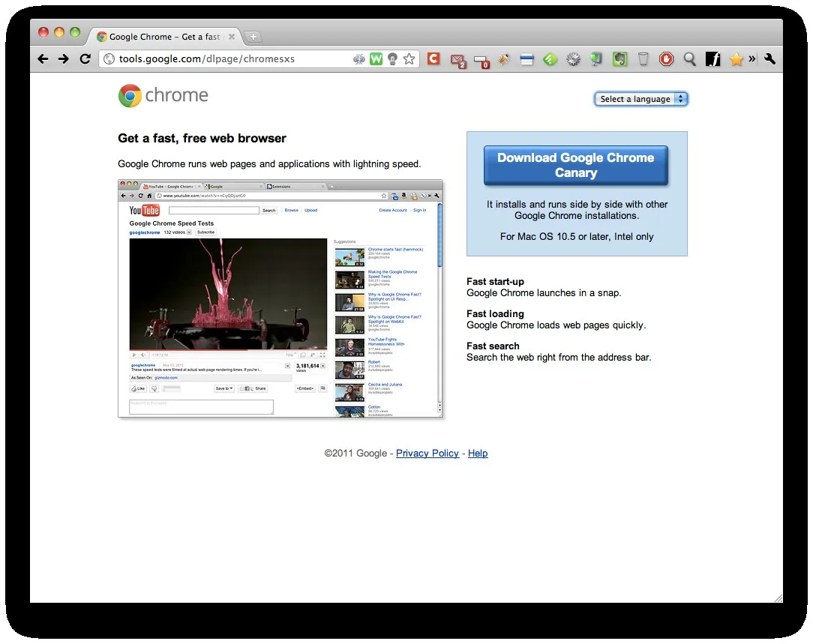Click the 'Fast search' heading
The width and height of the screenshot is (813, 644).
[x=493, y=346]
